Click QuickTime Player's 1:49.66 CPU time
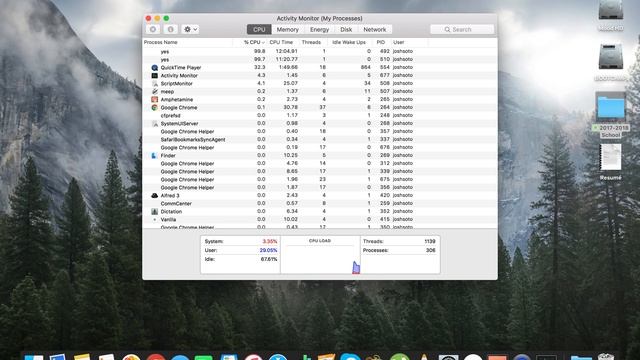Screen dimensions: 640x360 [x=288, y=67]
